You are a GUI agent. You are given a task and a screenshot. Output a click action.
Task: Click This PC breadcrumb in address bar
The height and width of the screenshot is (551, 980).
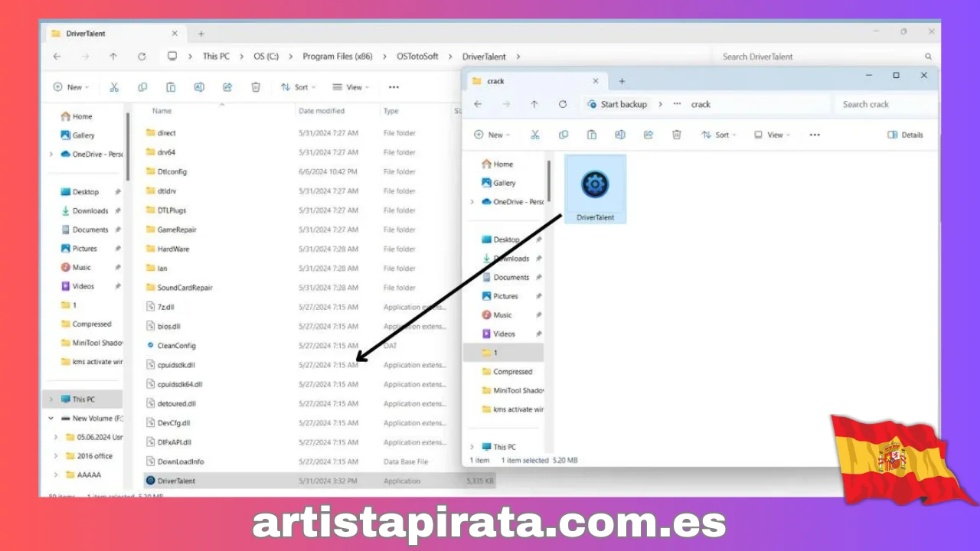(x=215, y=57)
